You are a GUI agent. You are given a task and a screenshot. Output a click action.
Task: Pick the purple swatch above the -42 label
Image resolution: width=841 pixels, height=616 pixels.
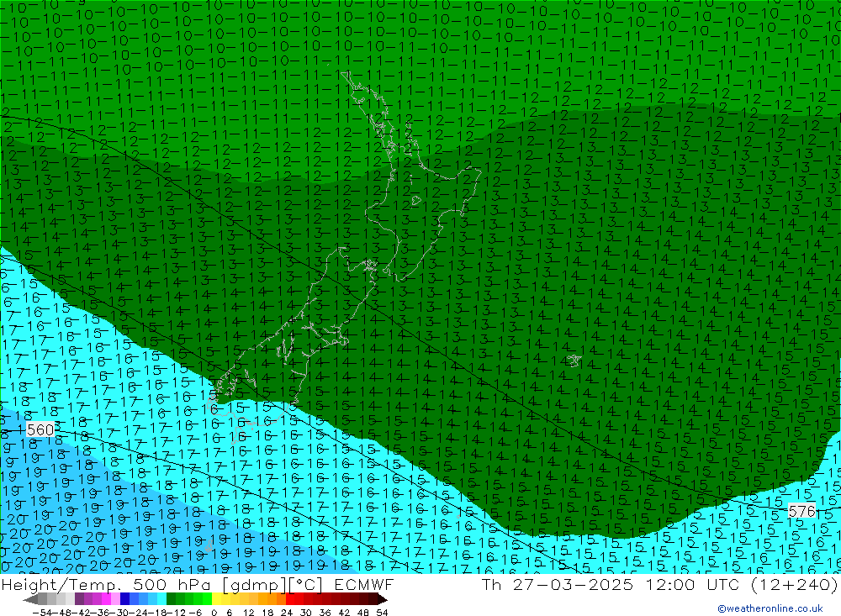click(79, 599)
